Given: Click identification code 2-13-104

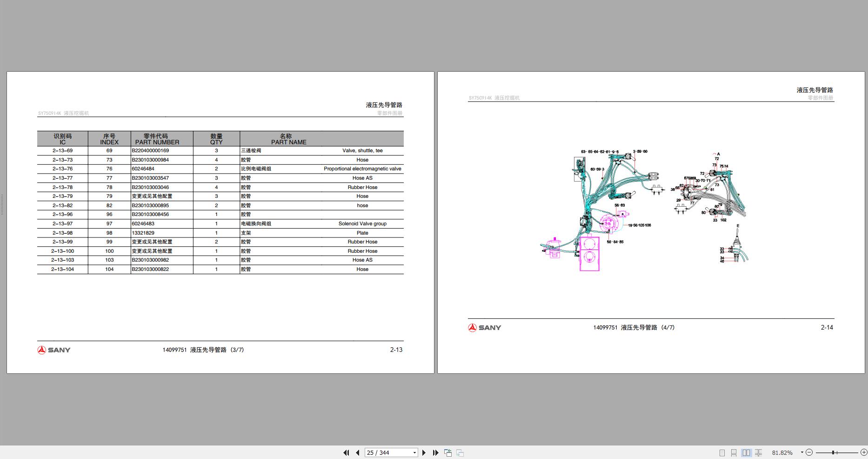Looking at the screenshot, I should click(62, 270).
